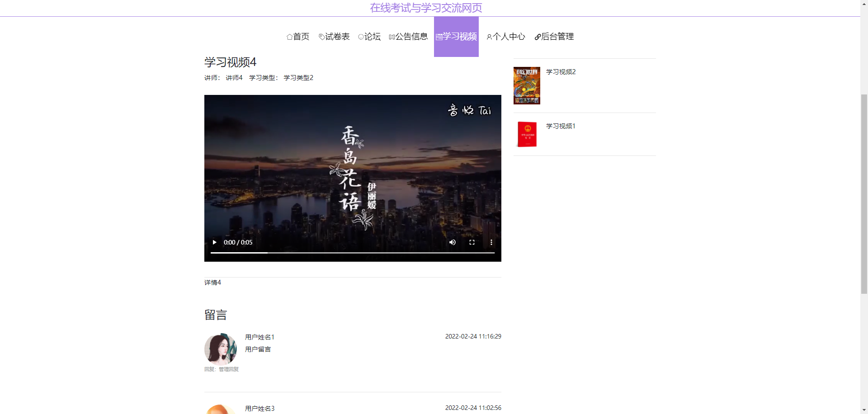868x414 pixels.
Task: Click the 学习视频2 title link
Action: [561, 72]
